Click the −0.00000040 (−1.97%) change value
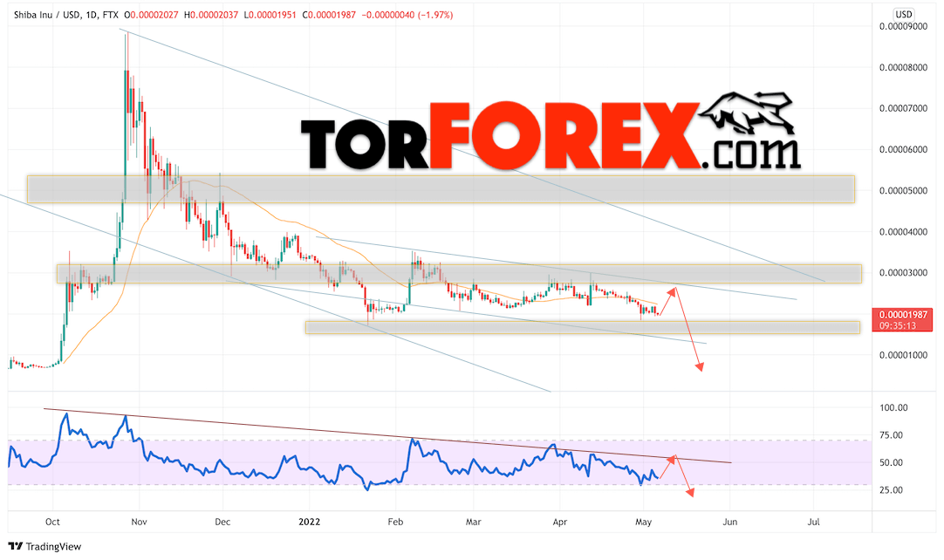944x560 pixels. (x=407, y=15)
